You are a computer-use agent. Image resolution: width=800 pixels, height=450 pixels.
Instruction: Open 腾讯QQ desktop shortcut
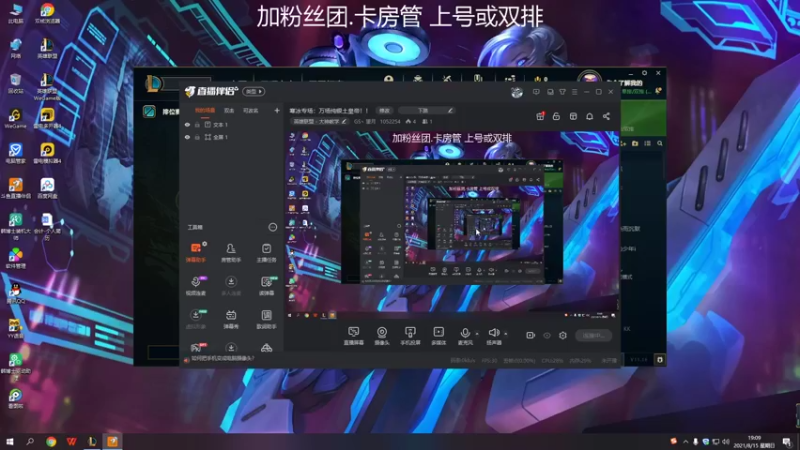coord(15,293)
